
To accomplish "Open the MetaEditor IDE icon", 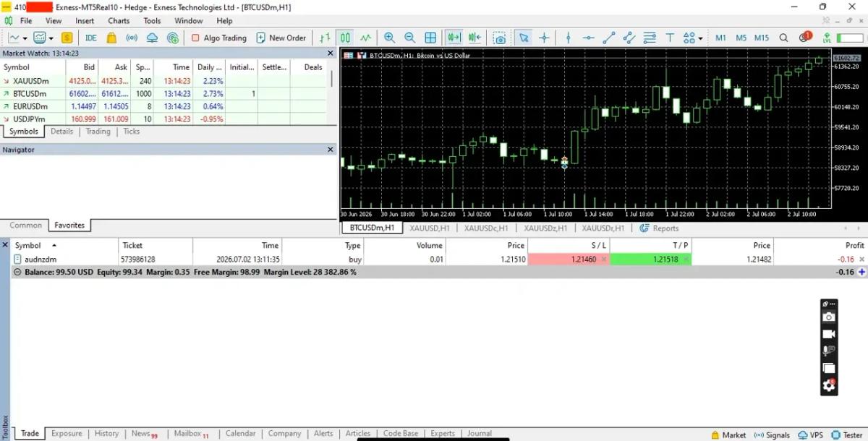I will point(91,38).
